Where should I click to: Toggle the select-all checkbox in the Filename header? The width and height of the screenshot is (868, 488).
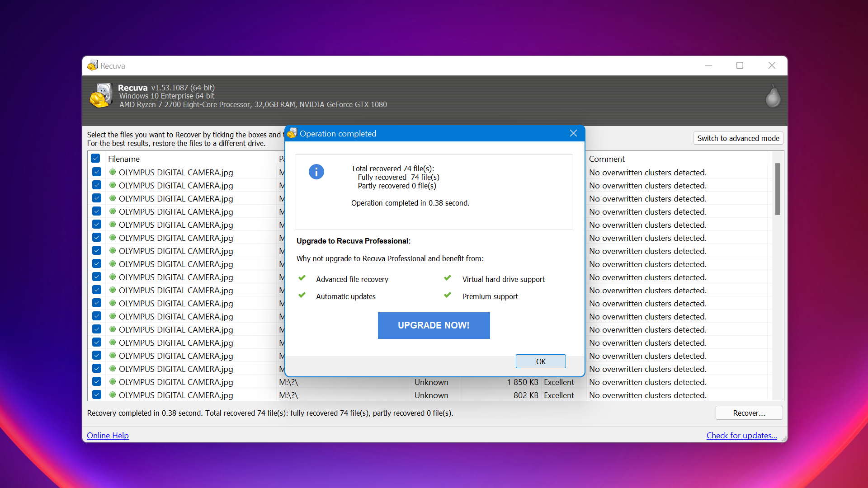pyautogui.click(x=95, y=159)
